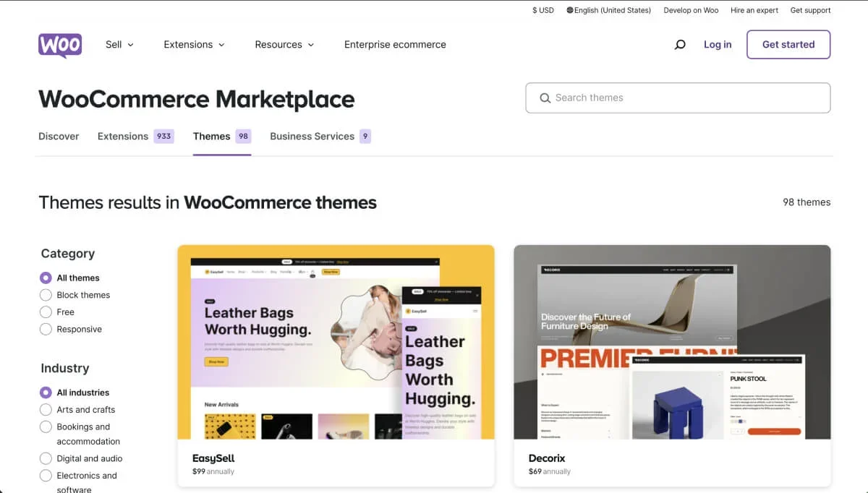
Task: Click the Log in link
Action: (x=717, y=44)
